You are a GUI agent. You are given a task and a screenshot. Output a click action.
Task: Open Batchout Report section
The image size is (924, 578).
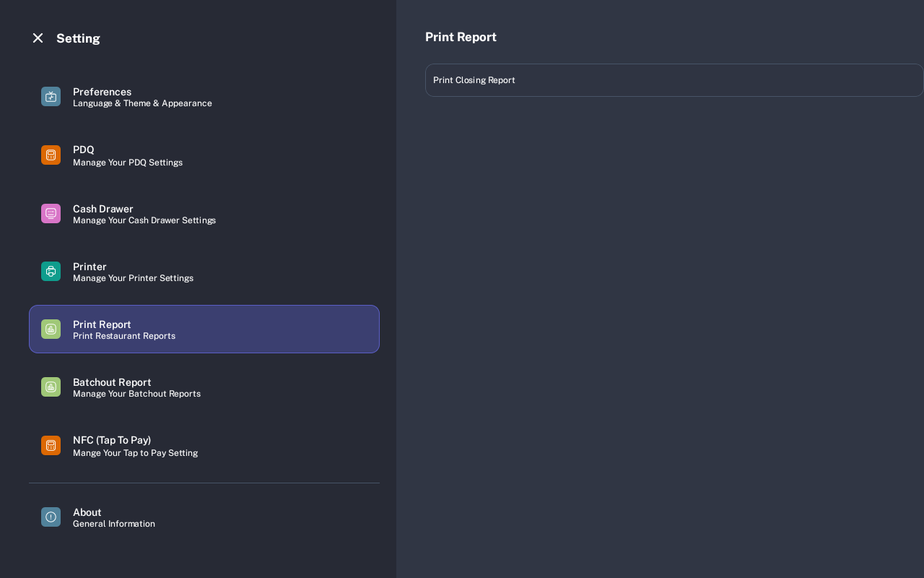[x=204, y=387]
